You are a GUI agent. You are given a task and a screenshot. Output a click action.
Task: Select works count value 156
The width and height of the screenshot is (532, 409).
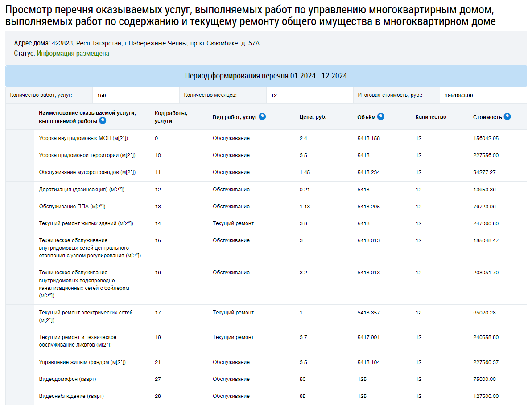(x=101, y=95)
